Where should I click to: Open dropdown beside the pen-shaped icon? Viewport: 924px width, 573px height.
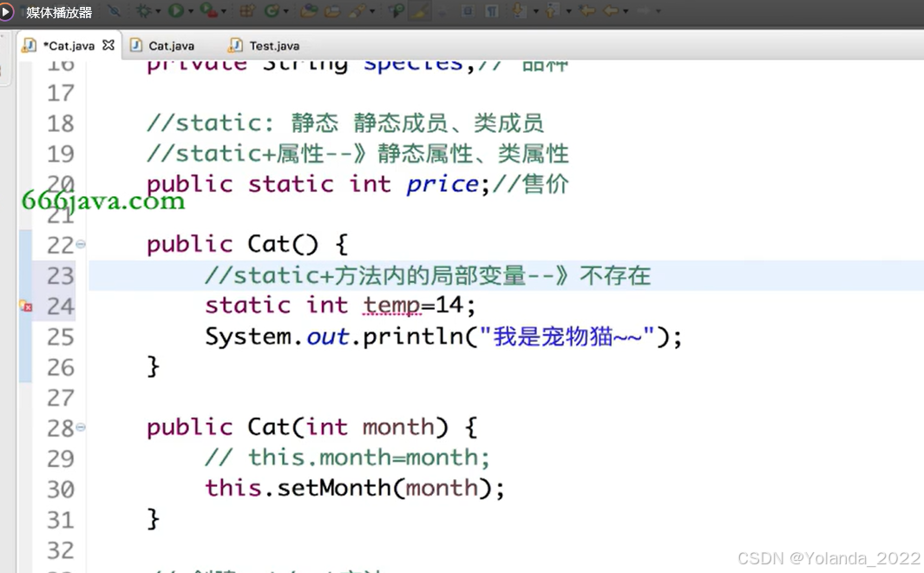pos(372,11)
